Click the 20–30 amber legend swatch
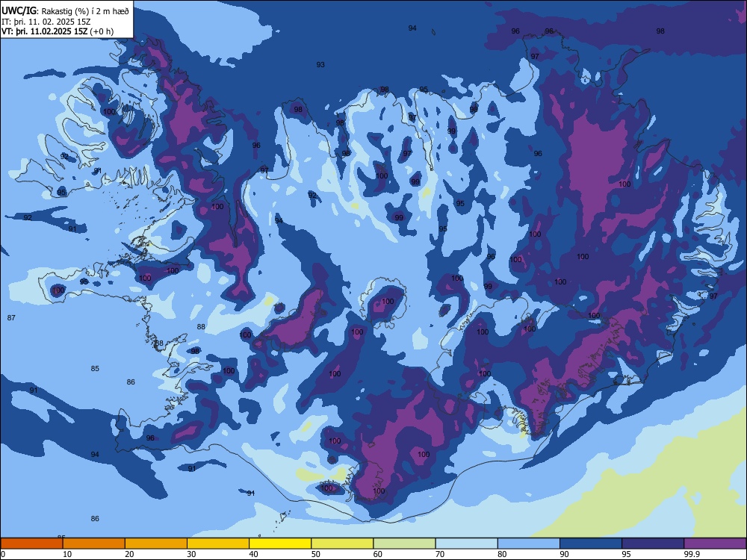This screenshot has height=560, width=747. coord(156,544)
